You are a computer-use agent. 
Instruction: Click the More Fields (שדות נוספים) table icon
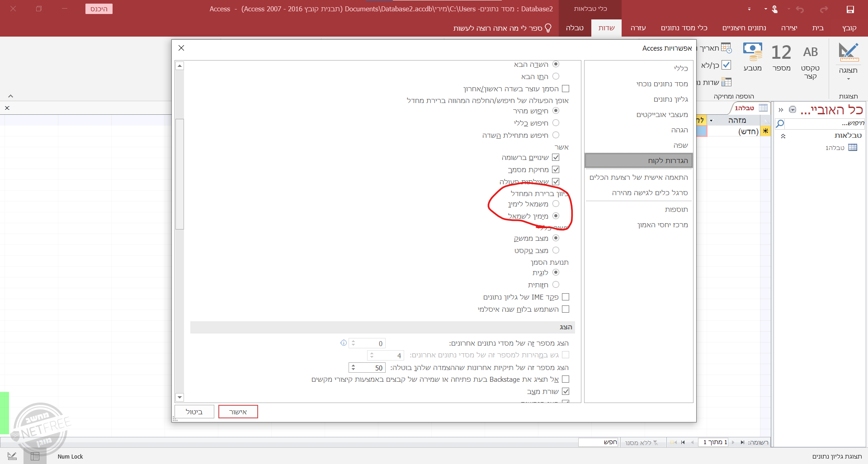pyautogui.click(x=726, y=82)
